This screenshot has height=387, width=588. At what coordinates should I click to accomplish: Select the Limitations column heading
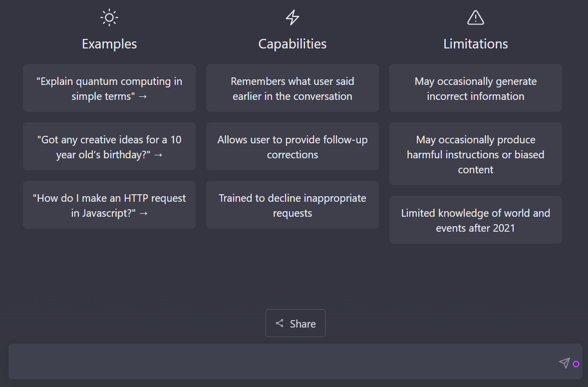pyautogui.click(x=475, y=44)
